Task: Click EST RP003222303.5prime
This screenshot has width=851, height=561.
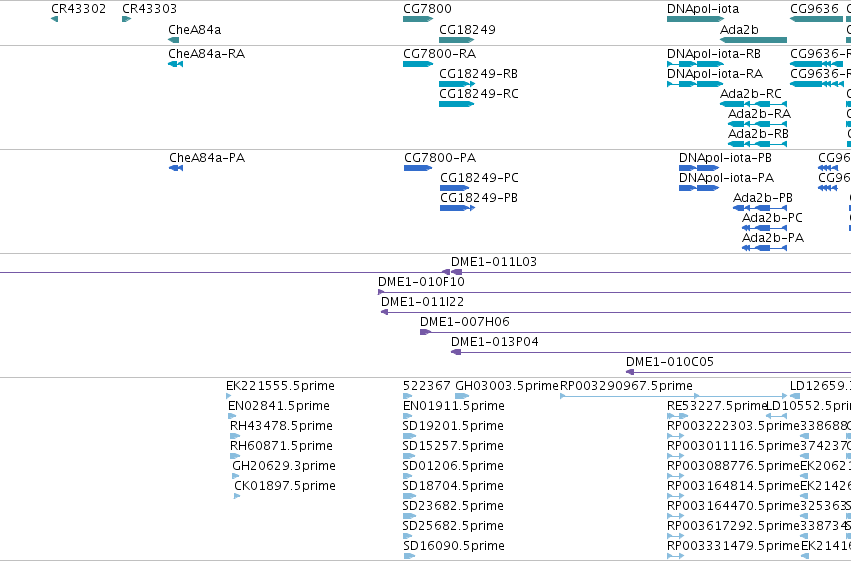Action: point(675,436)
